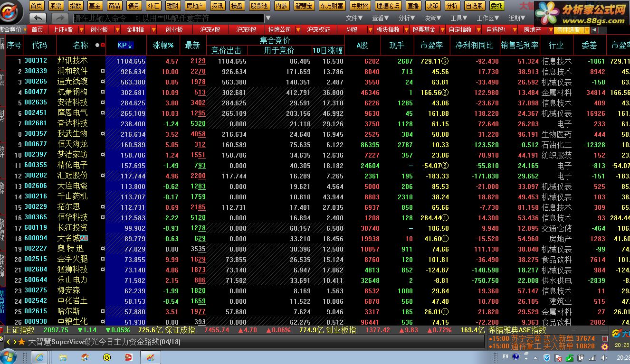Open the 直播 toolbar button
630x364 pixels.
tap(413, 6)
